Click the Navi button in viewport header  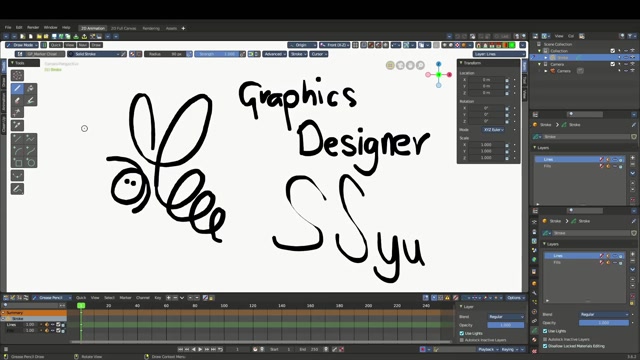tap(83, 45)
